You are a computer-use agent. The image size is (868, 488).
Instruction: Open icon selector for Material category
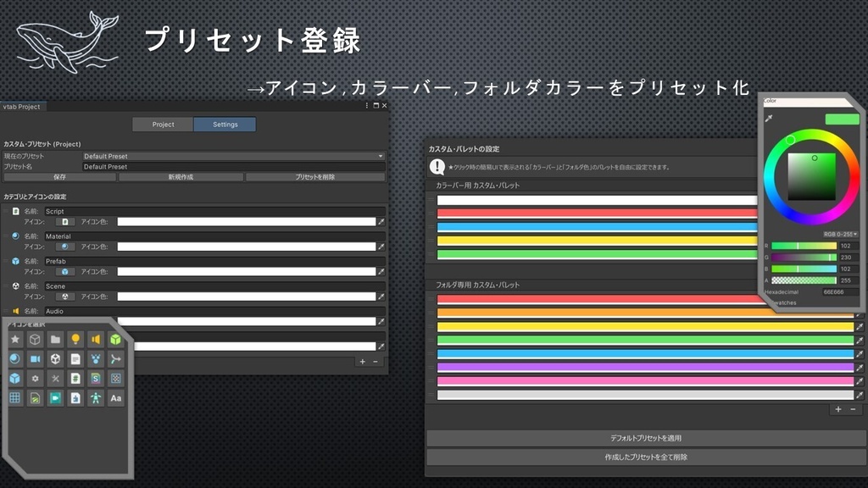coord(64,247)
